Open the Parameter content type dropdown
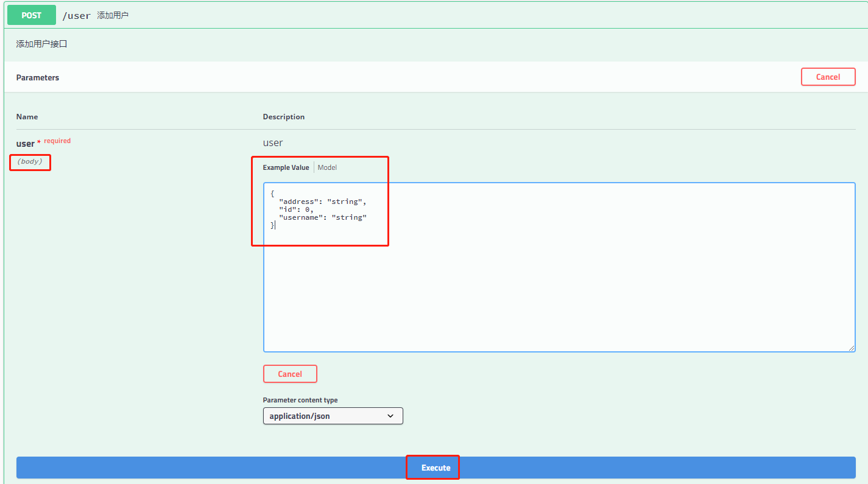The image size is (868, 484). [333, 416]
